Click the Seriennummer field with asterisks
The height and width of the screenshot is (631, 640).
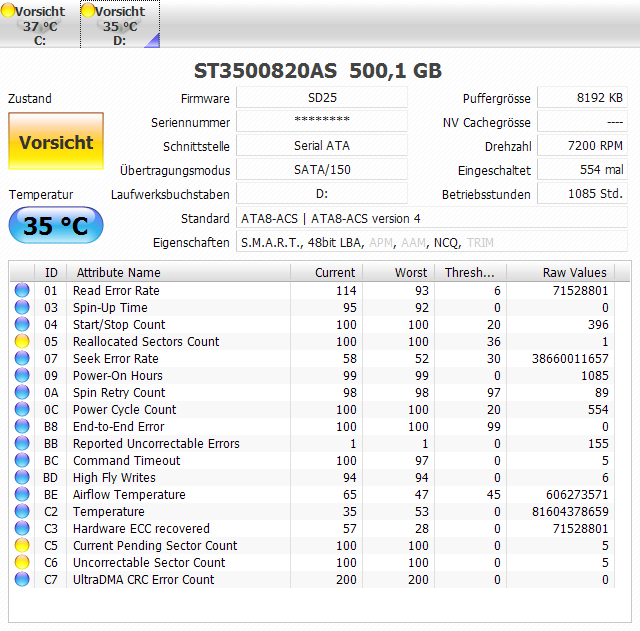(x=322, y=122)
